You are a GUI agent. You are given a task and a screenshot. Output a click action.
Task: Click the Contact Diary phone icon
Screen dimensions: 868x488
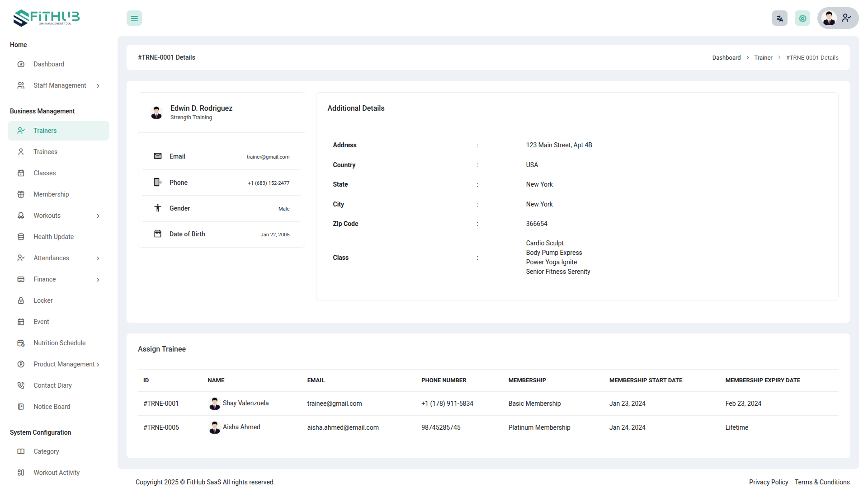click(21, 385)
